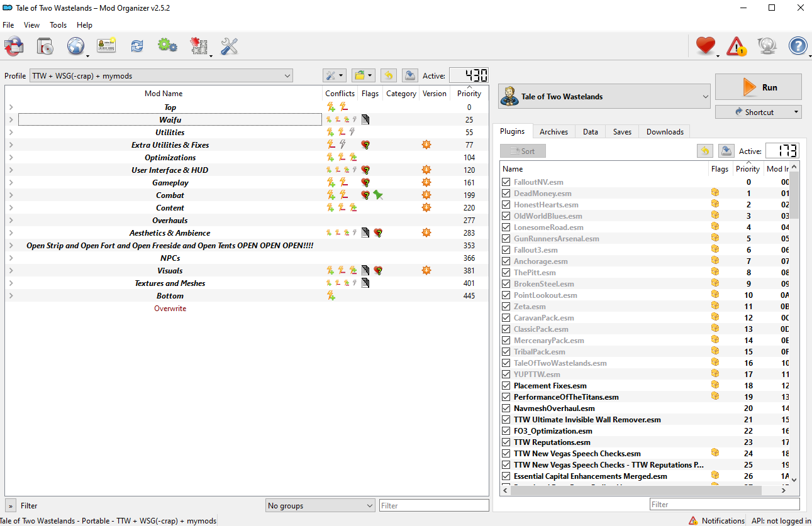812x526 pixels.
Task: Open the Profile dropdown
Action: 161,75
